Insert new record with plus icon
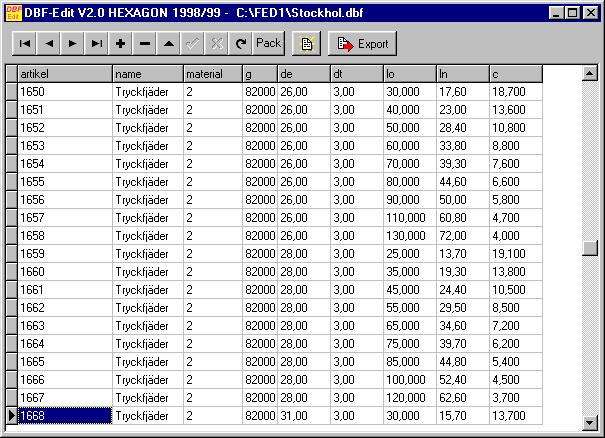 click(120, 44)
